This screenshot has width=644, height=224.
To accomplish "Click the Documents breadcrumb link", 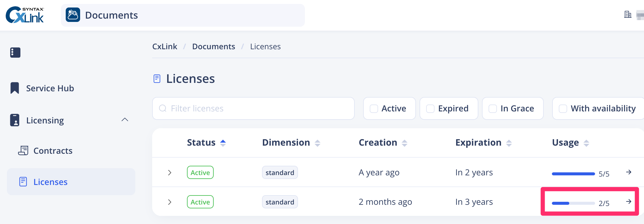I will pyautogui.click(x=213, y=47).
